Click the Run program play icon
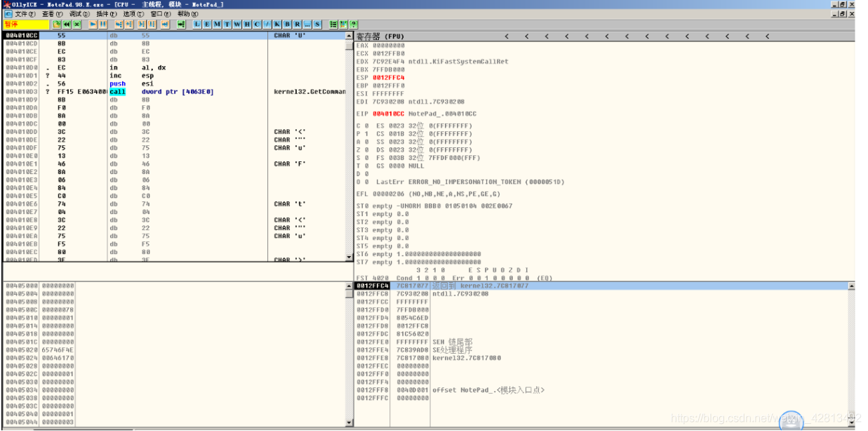The image size is (868, 431). pos(93,24)
